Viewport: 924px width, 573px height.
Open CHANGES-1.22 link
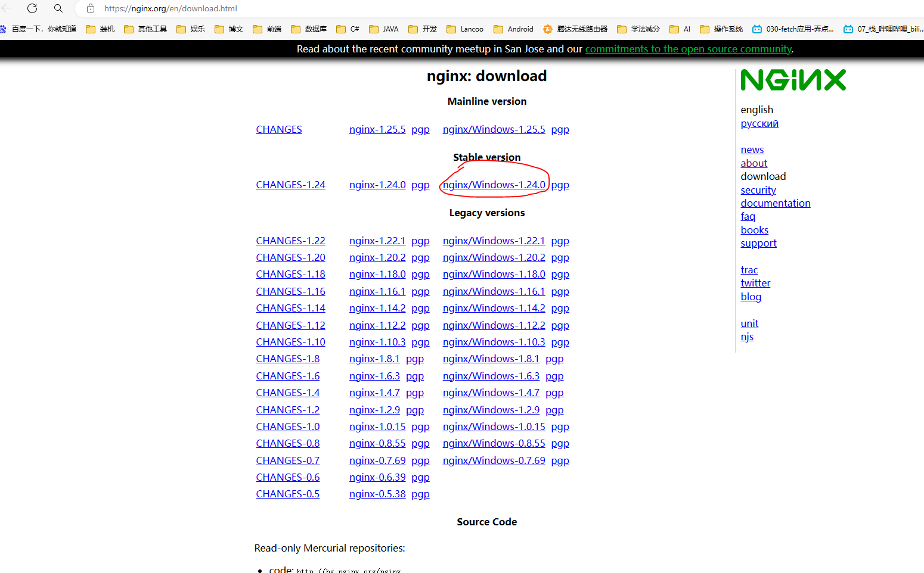(290, 241)
